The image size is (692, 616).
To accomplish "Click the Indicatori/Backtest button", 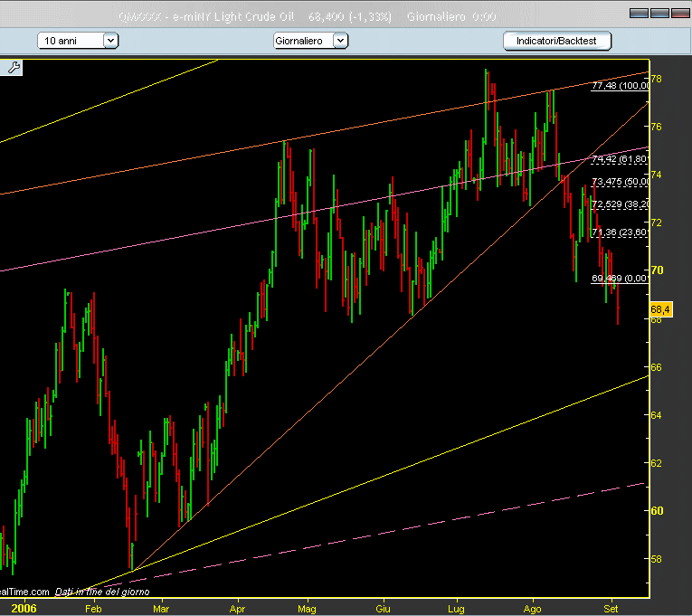I will (557, 41).
